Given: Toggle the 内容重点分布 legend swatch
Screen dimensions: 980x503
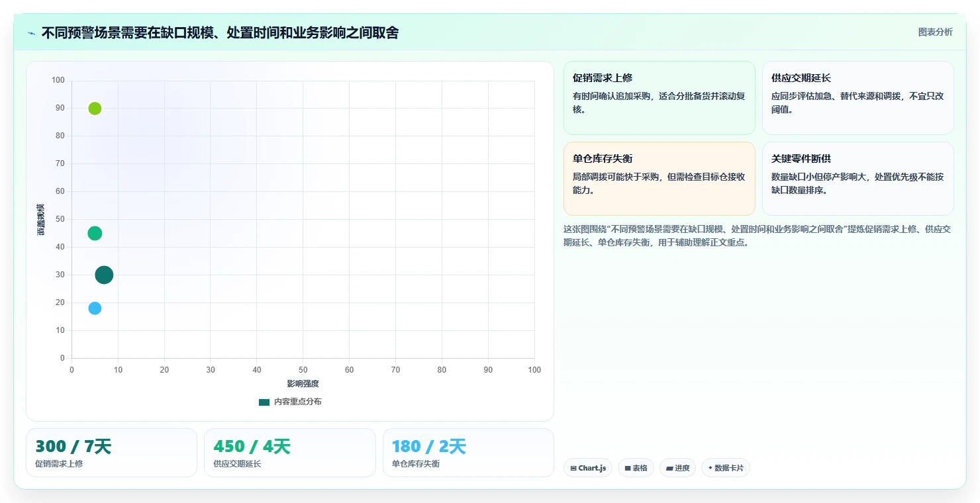Looking at the screenshot, I should pyautogui.click(x=264, y=402).
